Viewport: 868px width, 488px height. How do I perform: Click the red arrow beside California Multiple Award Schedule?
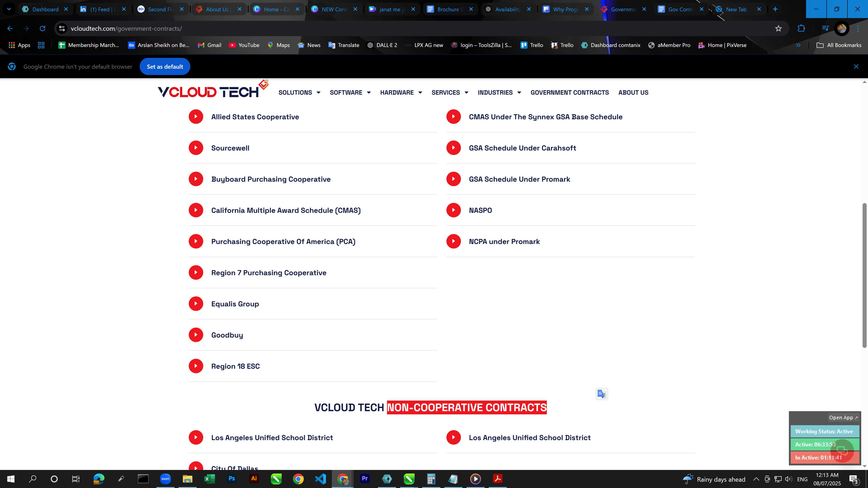point(196,210)
